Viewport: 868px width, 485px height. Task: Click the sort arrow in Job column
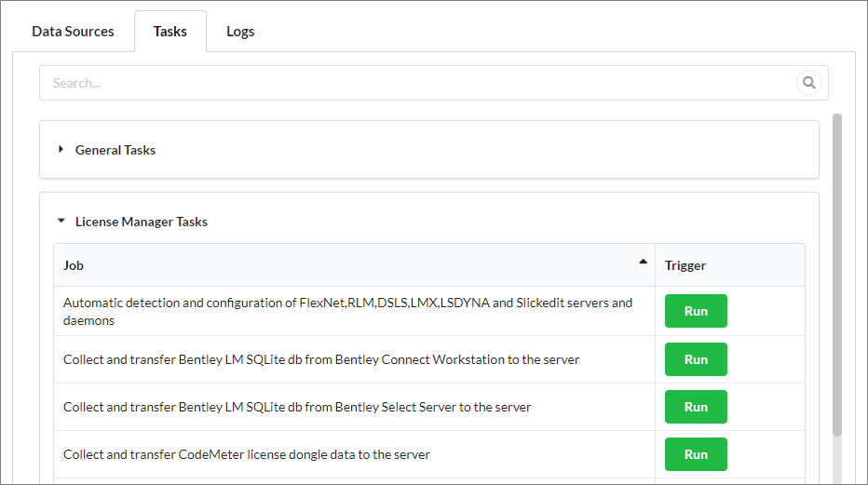coord(643,263)
